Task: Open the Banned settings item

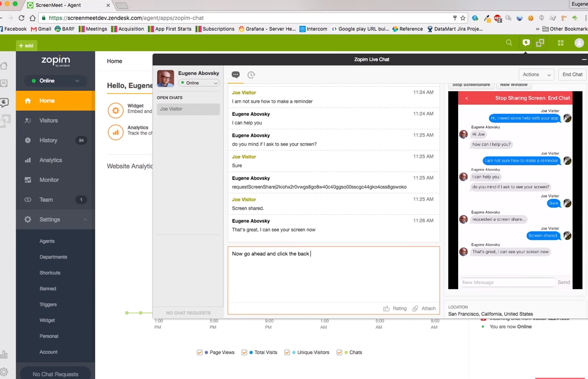Action: (x=48, y=289)
